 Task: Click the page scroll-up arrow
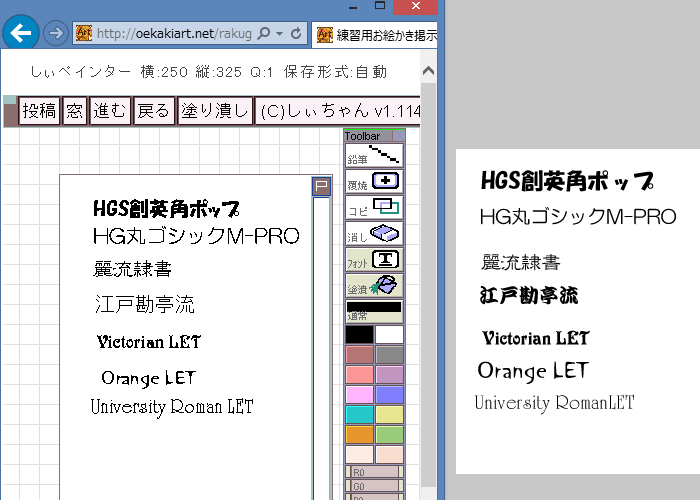coord(428,71)
